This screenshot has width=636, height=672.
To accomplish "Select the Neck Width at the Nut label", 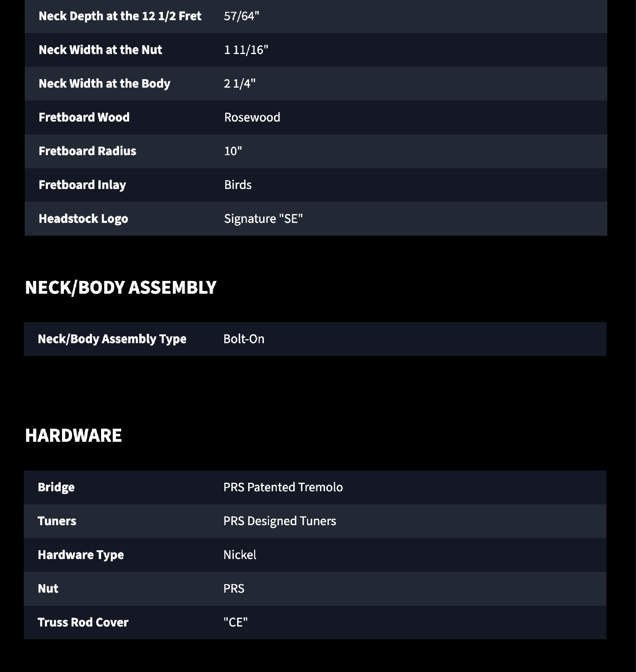I will click(100, 50).
